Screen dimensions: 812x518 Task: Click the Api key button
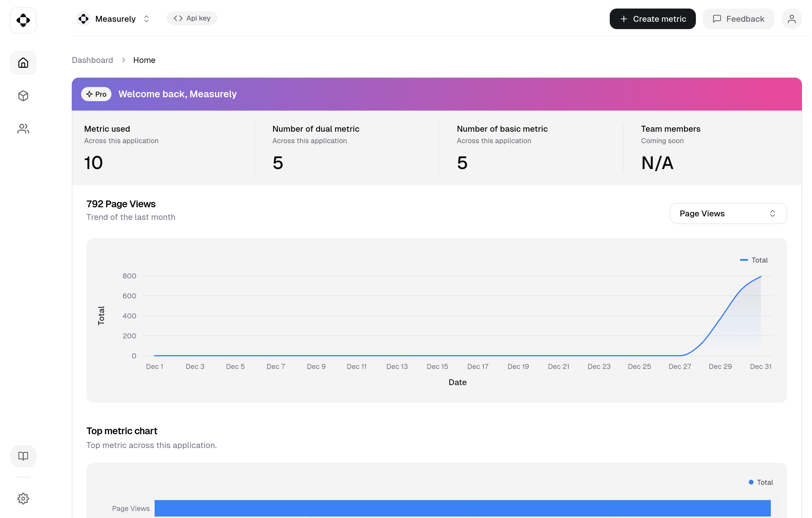pos(192,18)
